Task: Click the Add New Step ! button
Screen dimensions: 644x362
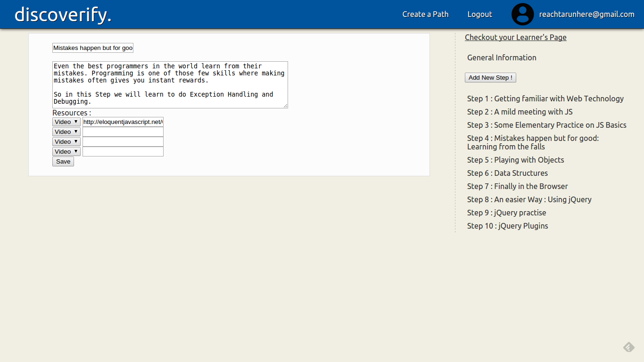Action: (490, 78)
